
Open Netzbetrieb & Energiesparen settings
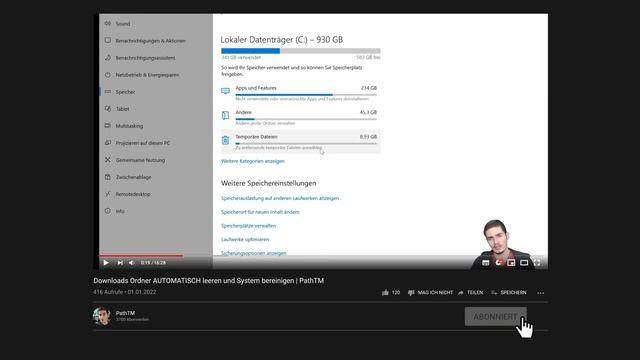[147, 75]
